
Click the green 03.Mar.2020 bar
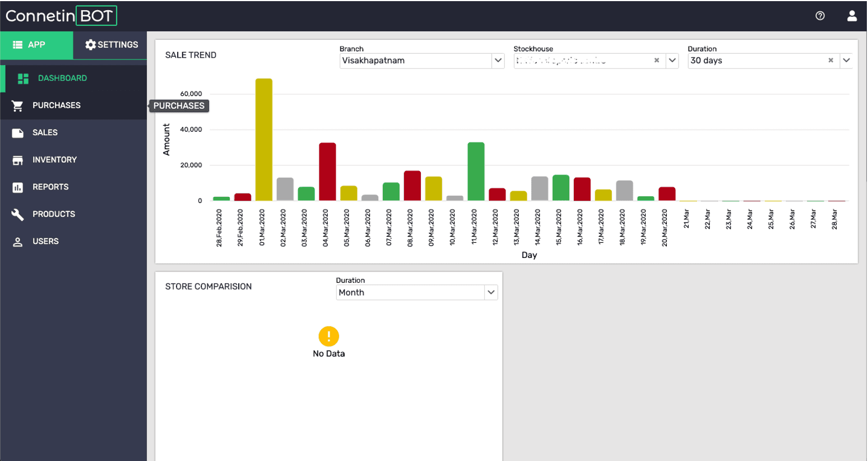[307, 194]
